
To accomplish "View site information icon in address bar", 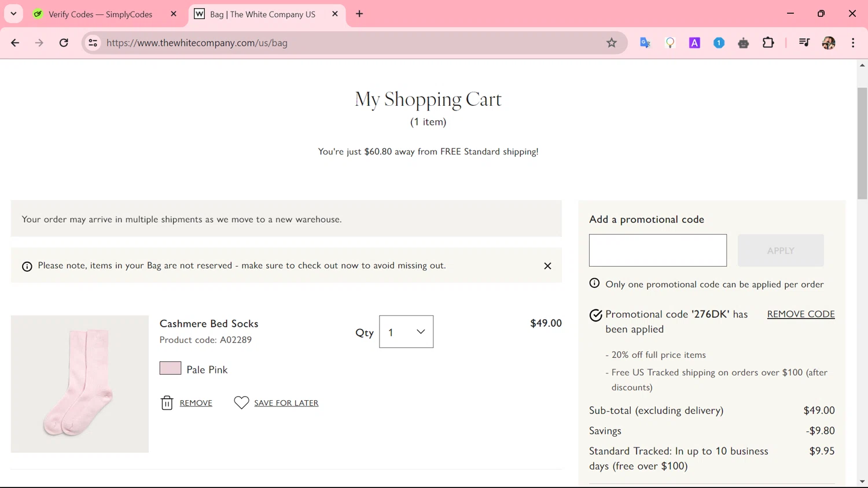I will pos(93,43).
